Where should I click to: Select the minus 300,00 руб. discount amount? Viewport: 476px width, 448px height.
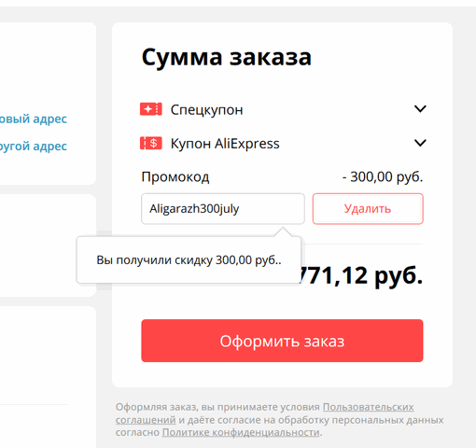383,176
